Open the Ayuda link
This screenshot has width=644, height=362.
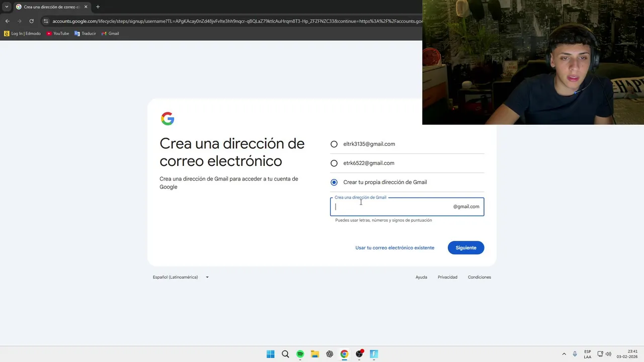click(x=421, y=277)
